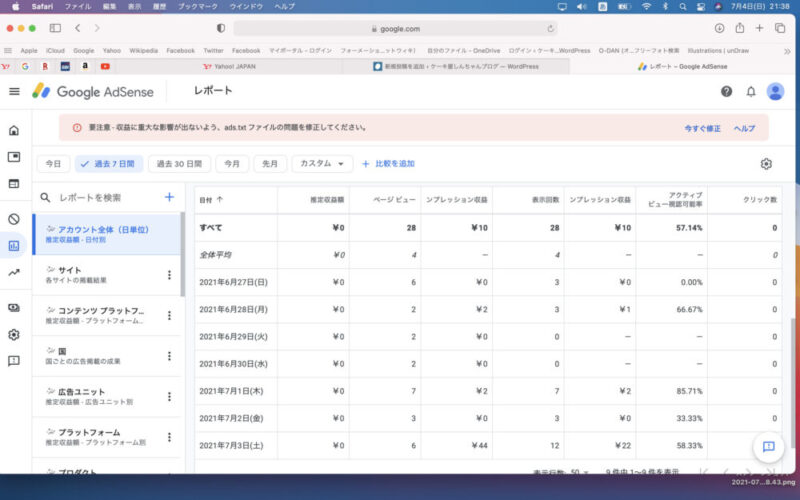Click the report search magnifier icon
The width and height of the screenshot is (800, 500).
45,197
